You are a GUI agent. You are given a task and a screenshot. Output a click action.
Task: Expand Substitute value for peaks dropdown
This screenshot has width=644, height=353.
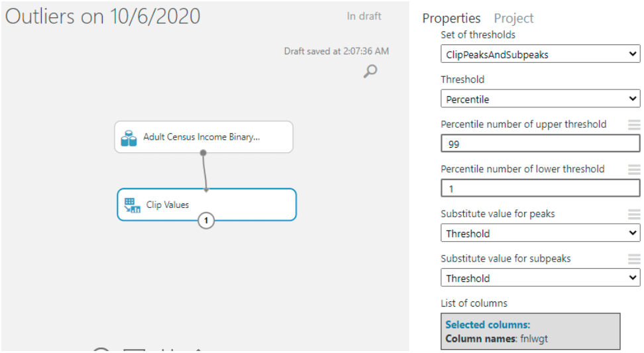click(x=540, y=233)
